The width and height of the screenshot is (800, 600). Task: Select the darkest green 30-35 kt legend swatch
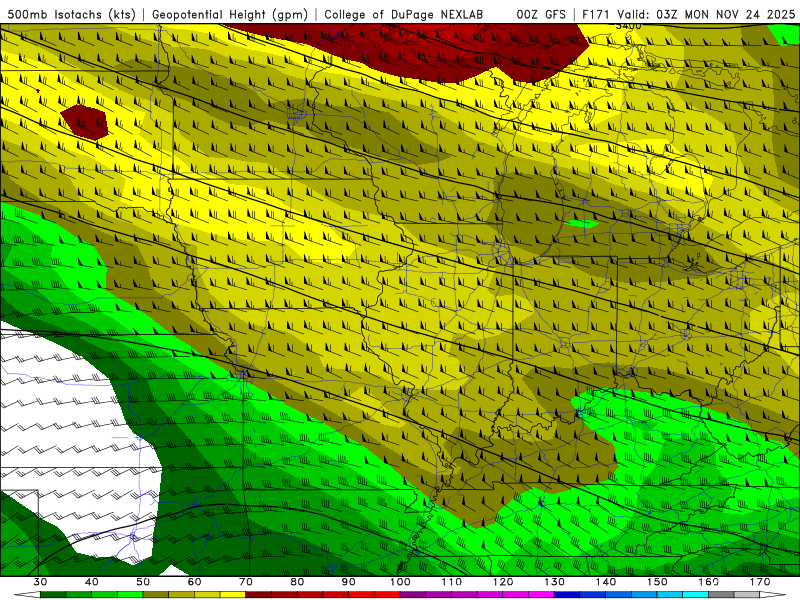[x=53, y=595]
